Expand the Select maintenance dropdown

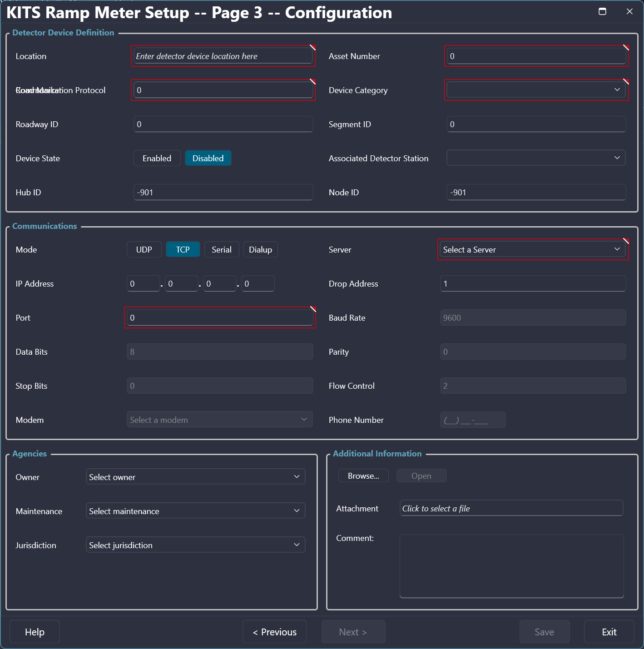click(x=195, y=511)
